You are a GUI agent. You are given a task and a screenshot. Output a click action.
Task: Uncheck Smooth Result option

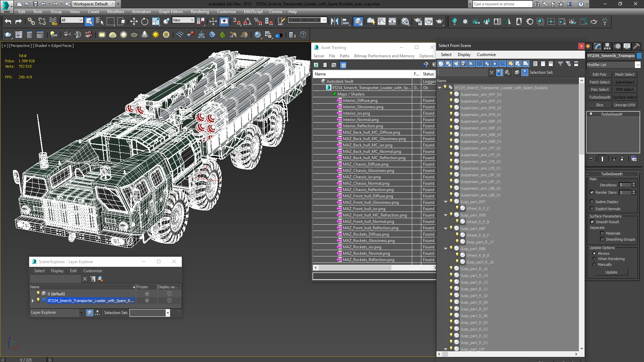(x=592, y=222)
